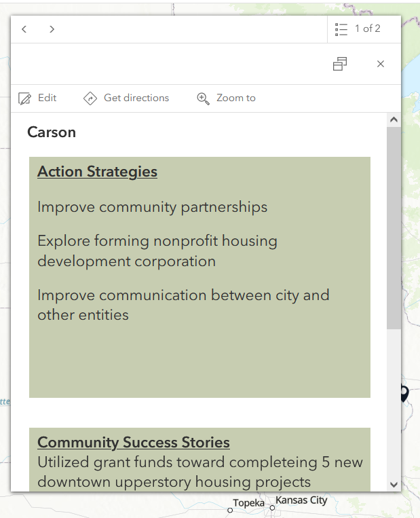The image size is (420, 518).
Task: Click the Kansas City label on map
Action: click(301, 500)
